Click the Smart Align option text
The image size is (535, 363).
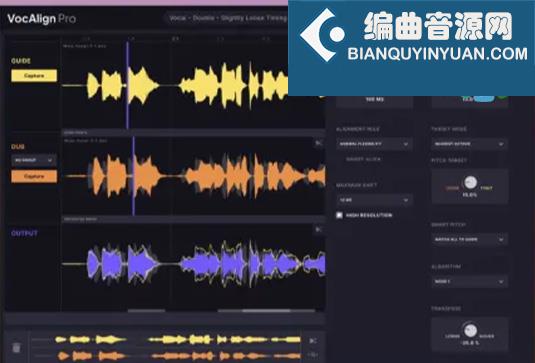[x=363, y=159]
